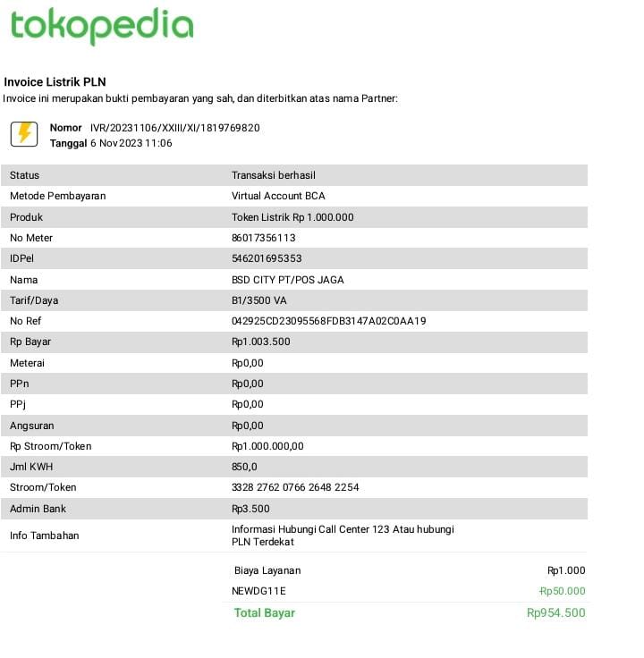
Task: Select the Virtual Account BCA payment method
Action: click(x=278, y=196)
